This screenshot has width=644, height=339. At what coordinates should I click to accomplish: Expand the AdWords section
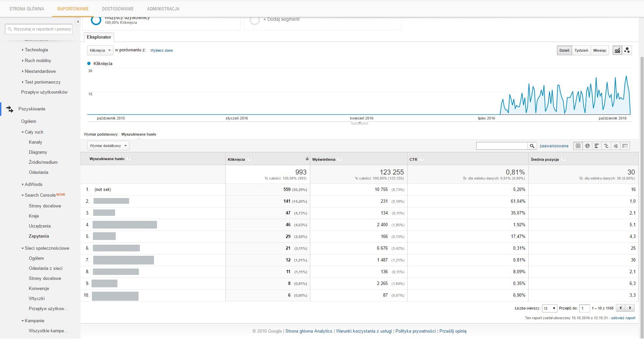[x=32, y=184]
